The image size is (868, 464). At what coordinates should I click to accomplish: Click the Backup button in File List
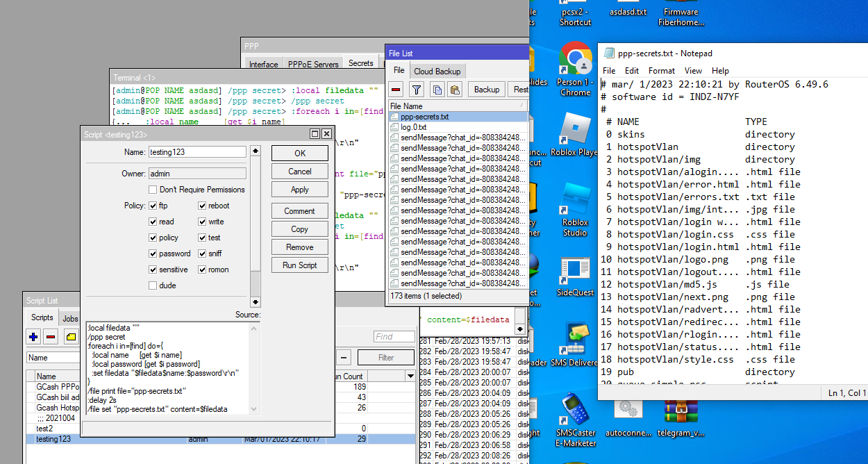click(x=487, y=90)
